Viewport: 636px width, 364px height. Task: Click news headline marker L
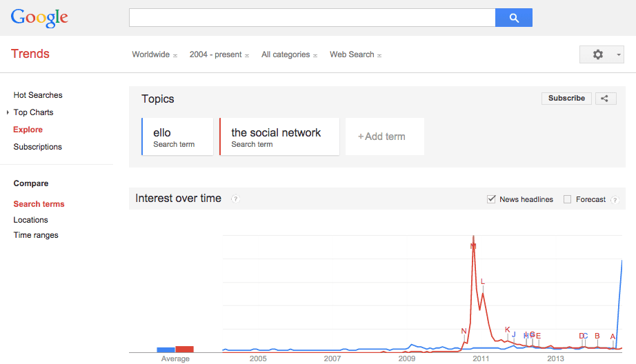coord(483,281)
